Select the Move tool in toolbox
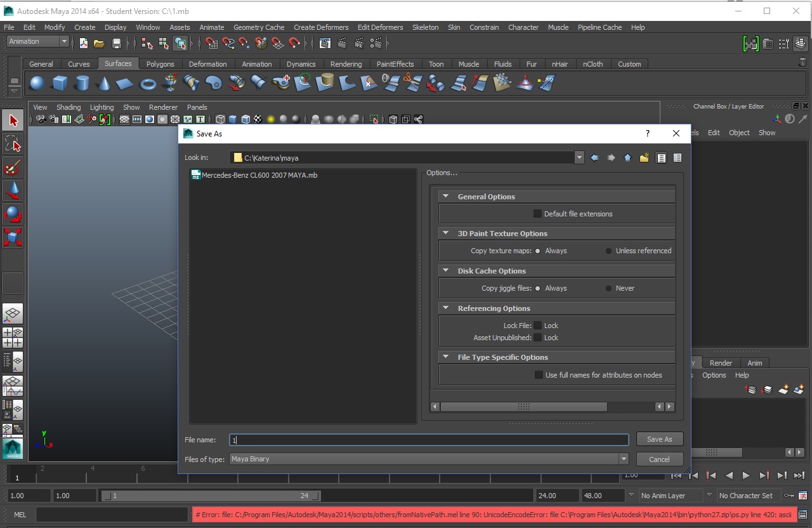The image size is (812, 528). tap(13, 190)
